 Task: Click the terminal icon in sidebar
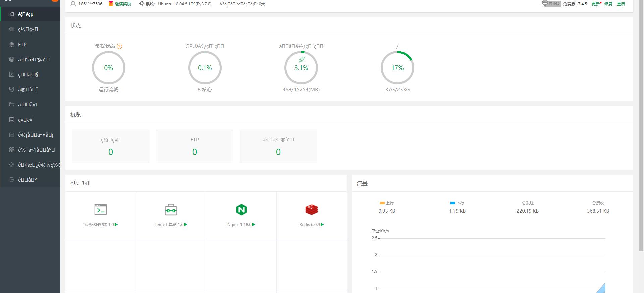pos(12,120)
